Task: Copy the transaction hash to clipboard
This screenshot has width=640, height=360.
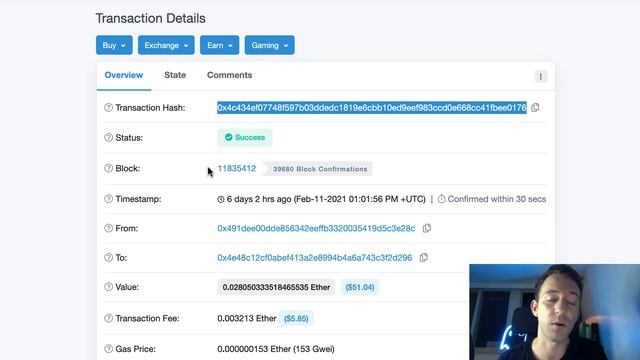Action: click(x=535, y=107)
